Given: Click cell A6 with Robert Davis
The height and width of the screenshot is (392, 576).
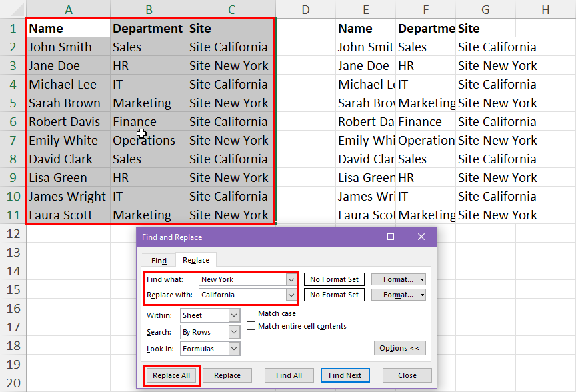Looking at the screenshot, I should (68, 121).
